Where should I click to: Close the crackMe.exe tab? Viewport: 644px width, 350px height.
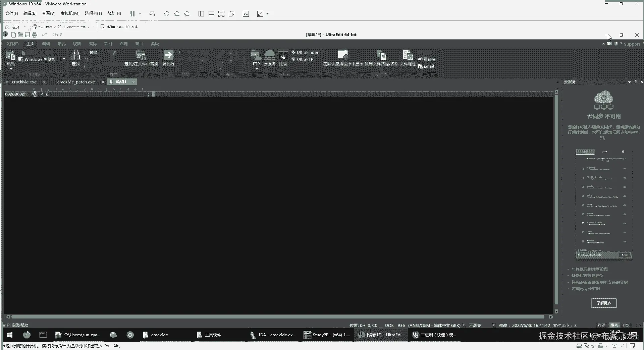(44, 82)
